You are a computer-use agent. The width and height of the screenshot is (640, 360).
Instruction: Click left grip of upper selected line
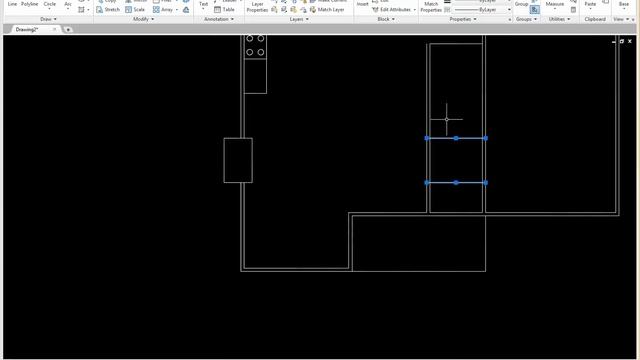point(427,138)
